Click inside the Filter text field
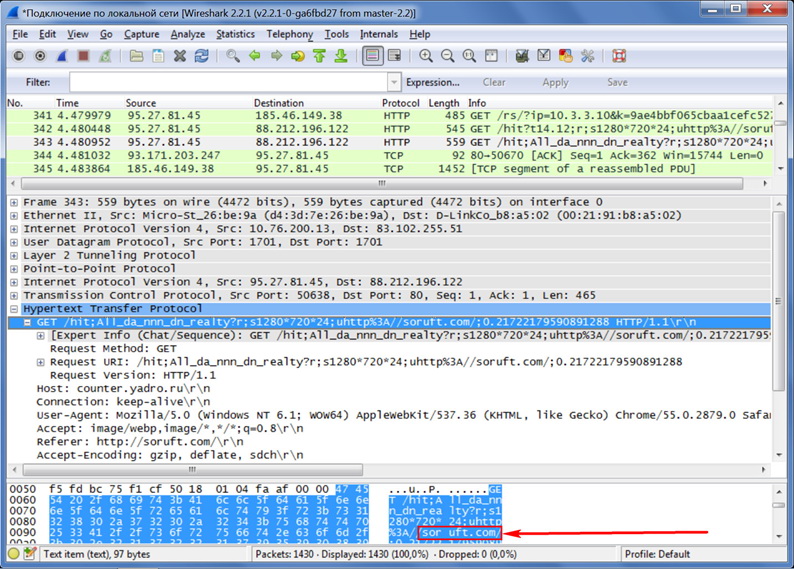 tap(228, 83)
